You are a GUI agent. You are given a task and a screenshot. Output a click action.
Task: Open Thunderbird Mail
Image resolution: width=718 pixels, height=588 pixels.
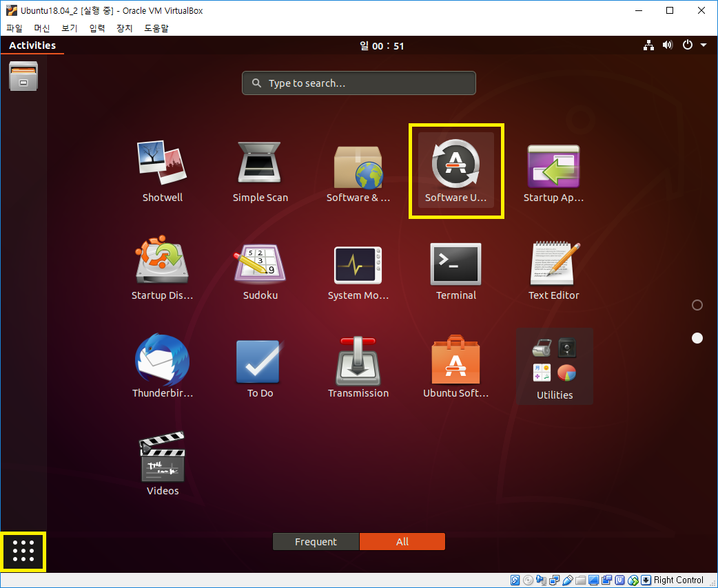[162, 366]
